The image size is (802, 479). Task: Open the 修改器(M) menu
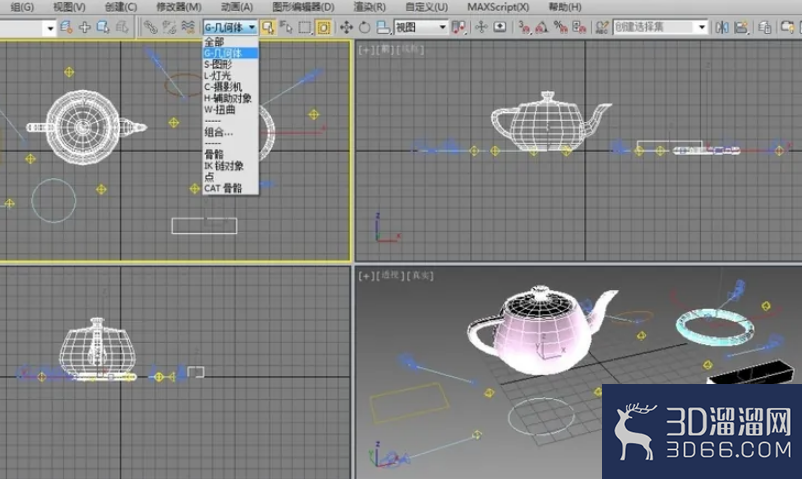pyautogui.click(x=179, y=7)
